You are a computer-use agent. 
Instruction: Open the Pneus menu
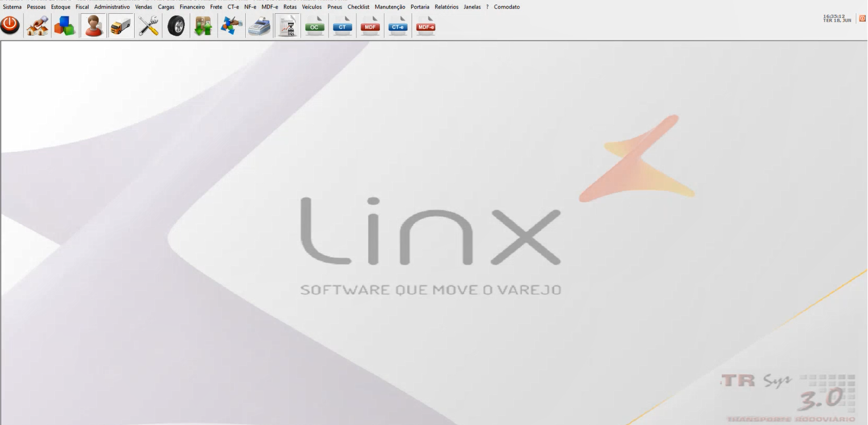point(335,7)
